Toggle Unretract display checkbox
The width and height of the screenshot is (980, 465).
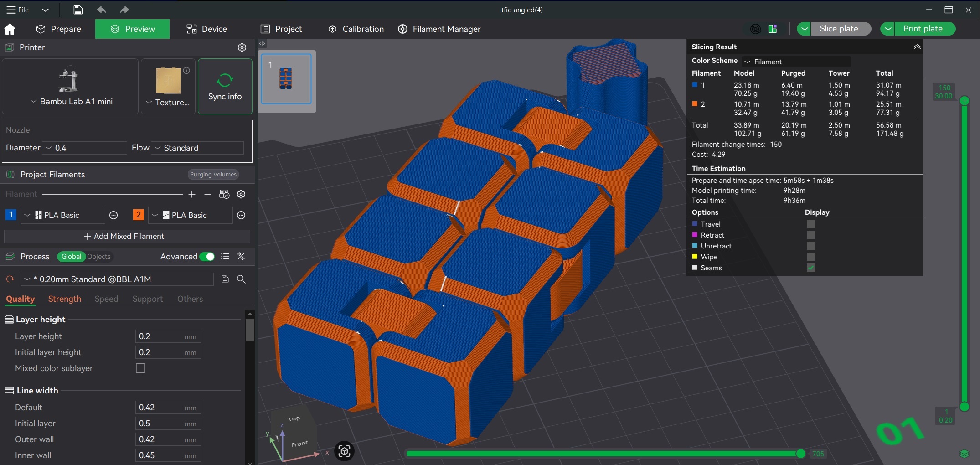tap(810, 246)
